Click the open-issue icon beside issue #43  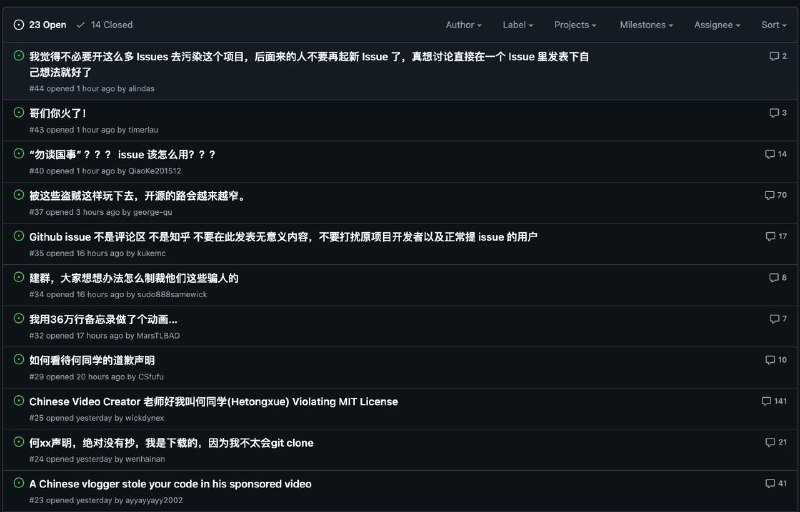18,113
